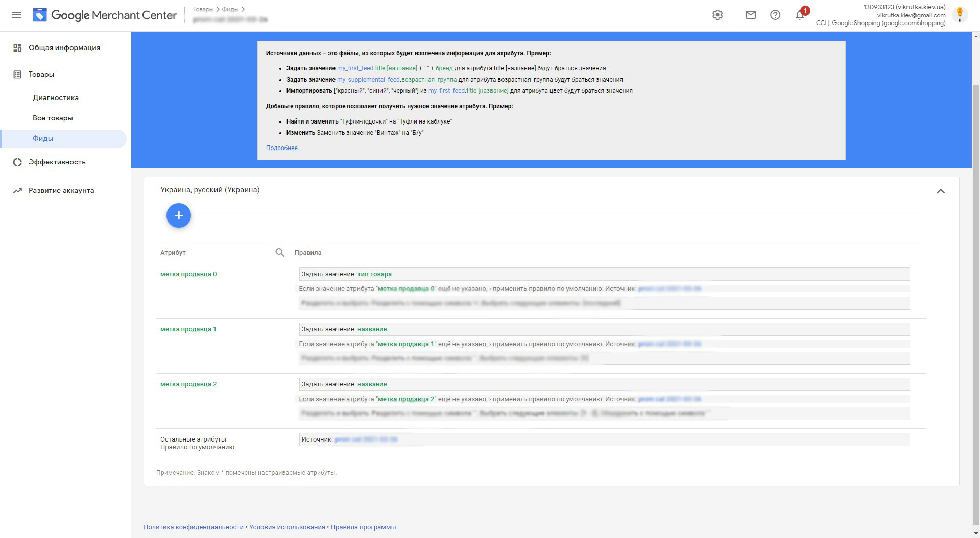
Task: Click the Атрибут column header
Action: point(173,253)
